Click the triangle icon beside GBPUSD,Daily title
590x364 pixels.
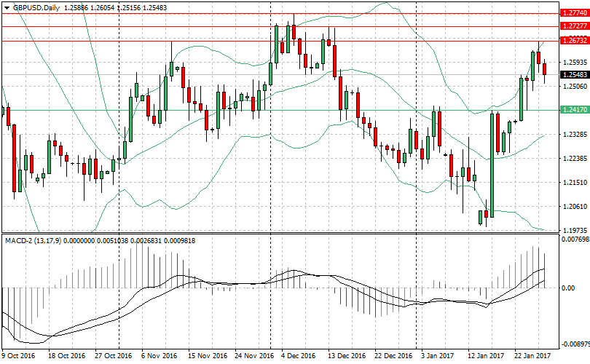click(x=7, y=7)
